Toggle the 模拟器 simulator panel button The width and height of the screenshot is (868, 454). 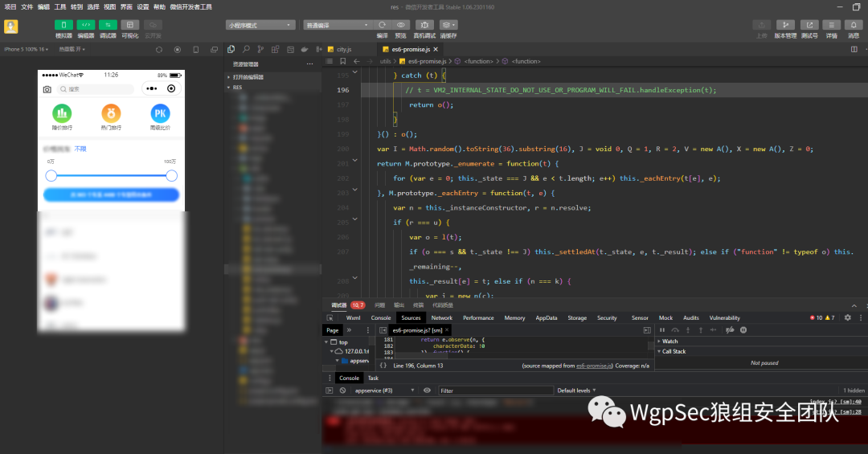(x=63, y=25)
